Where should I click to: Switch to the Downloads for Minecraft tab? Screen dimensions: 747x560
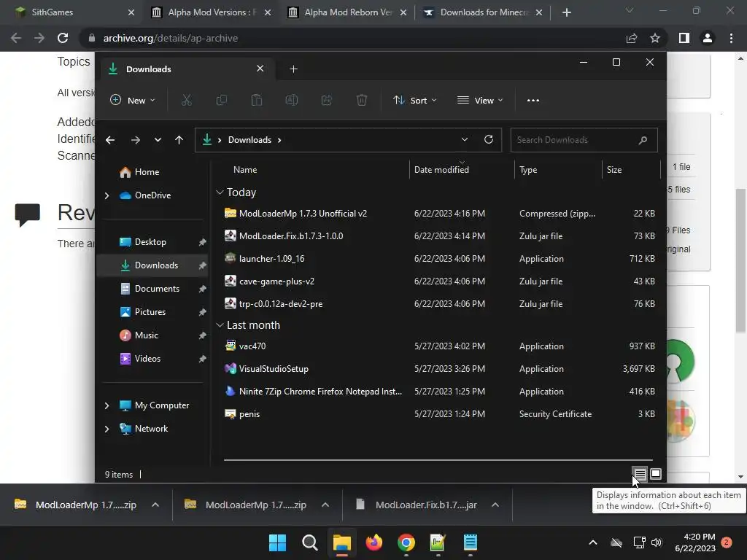coord(484,12)
